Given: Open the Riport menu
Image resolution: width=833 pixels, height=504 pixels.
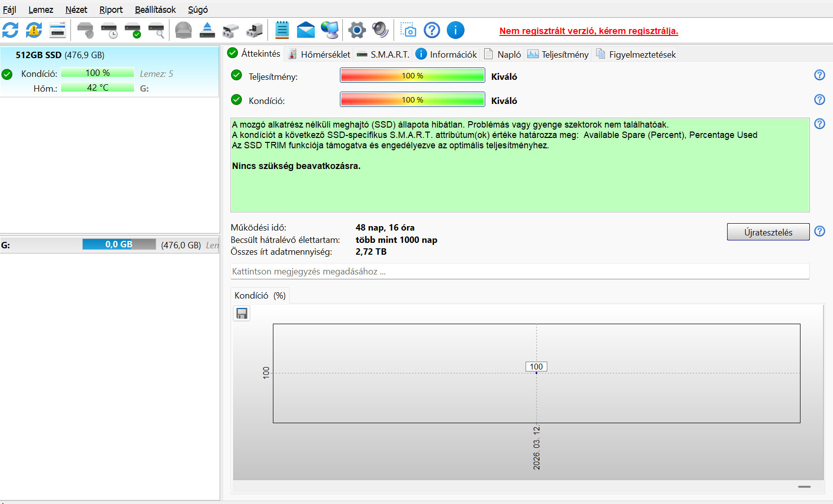Looking at the screenshot, I should [x=111, y=9].
